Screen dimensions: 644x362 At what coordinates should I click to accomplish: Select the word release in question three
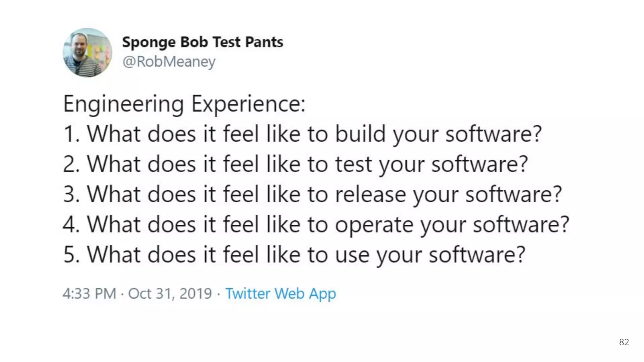370,195
